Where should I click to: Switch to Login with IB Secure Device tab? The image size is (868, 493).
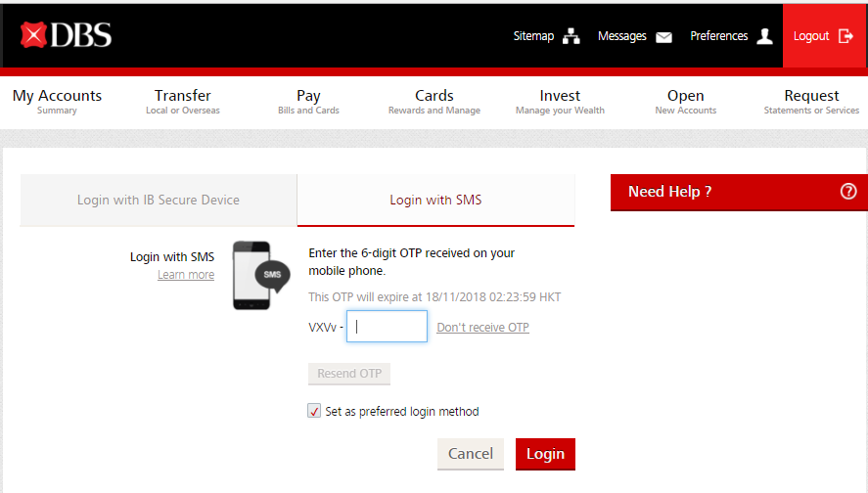159,200
